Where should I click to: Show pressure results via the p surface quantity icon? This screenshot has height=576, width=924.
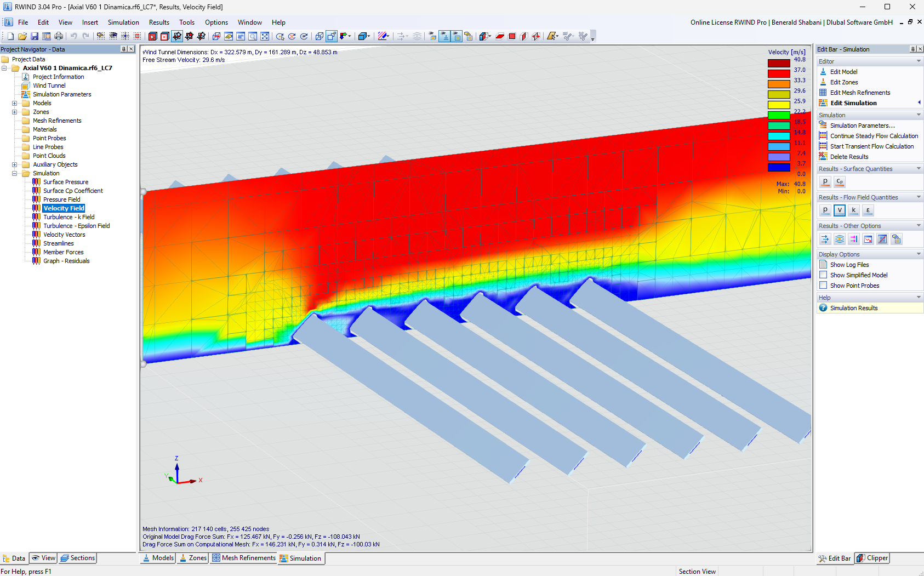click(824, 181)
